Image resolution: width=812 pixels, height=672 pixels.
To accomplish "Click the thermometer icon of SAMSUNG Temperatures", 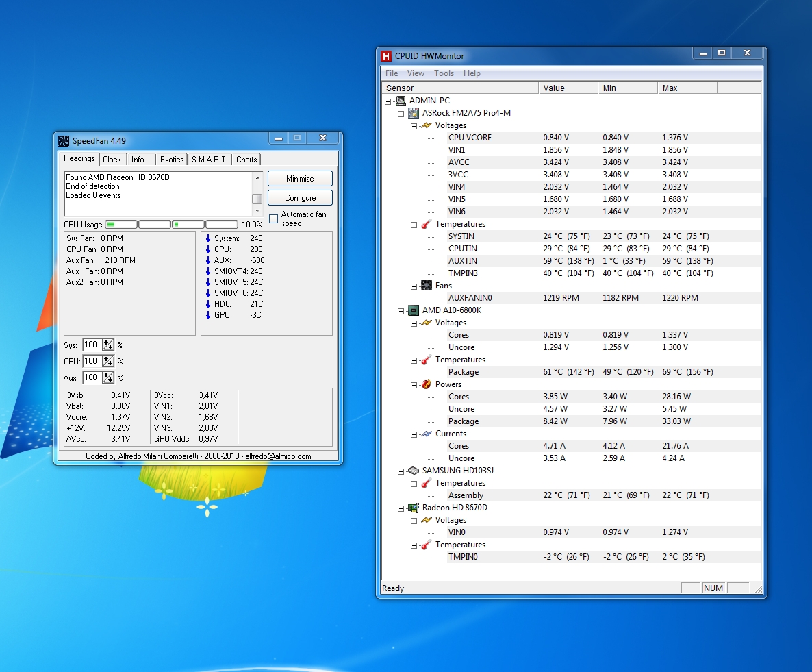I will click(426, 483).
